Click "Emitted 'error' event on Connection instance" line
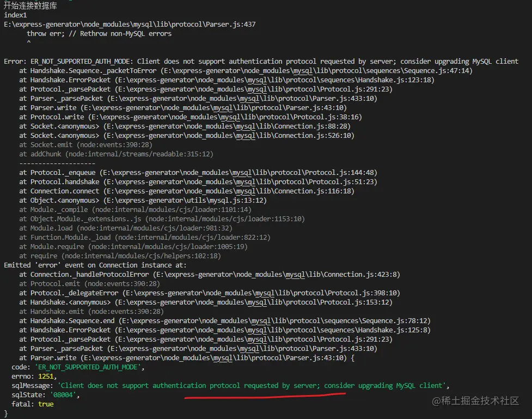Viewport: 532px width, 419px height. click(x=95, y=265)
